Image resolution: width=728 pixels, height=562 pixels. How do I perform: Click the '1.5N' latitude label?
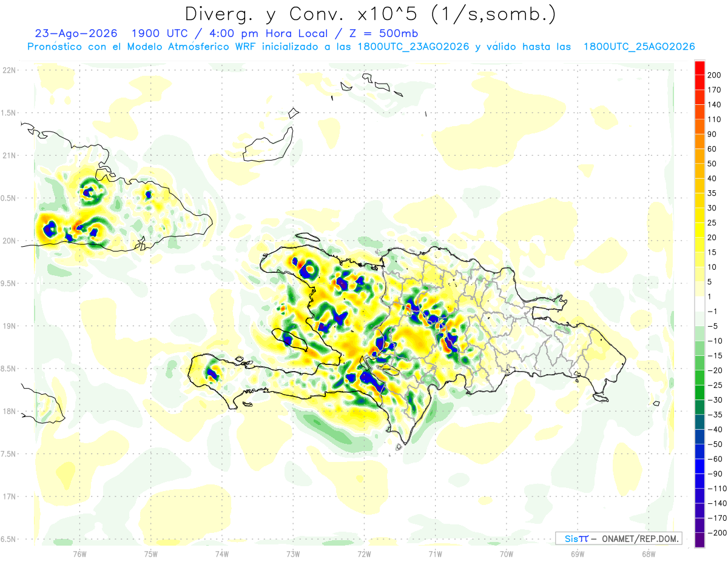(x=8, y=113)
